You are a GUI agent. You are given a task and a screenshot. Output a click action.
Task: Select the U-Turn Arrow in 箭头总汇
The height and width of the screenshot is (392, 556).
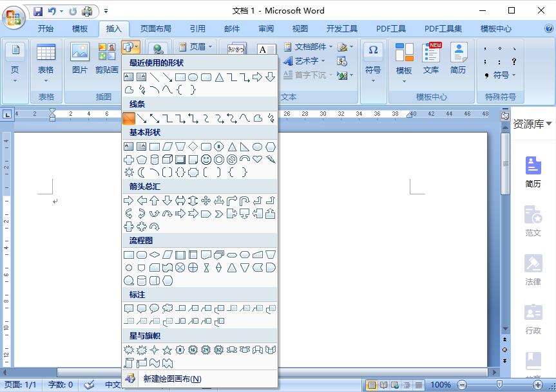[x=245, y=201]
